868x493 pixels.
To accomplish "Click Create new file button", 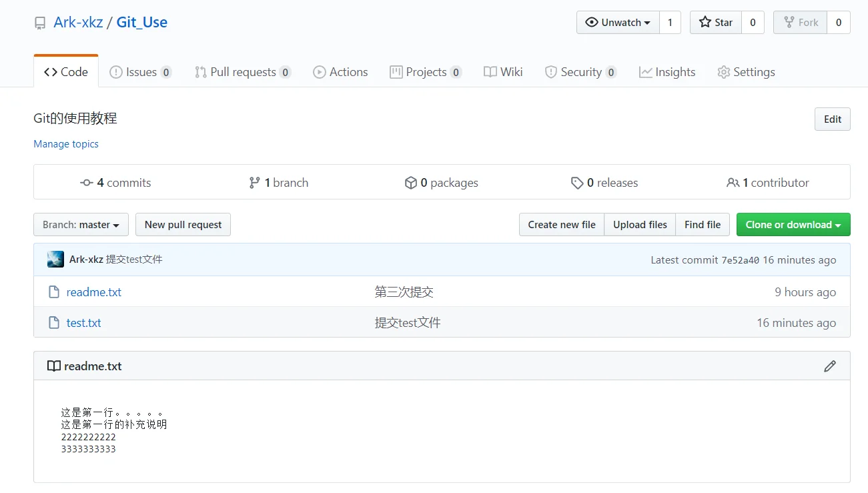I will click(562, 225).
